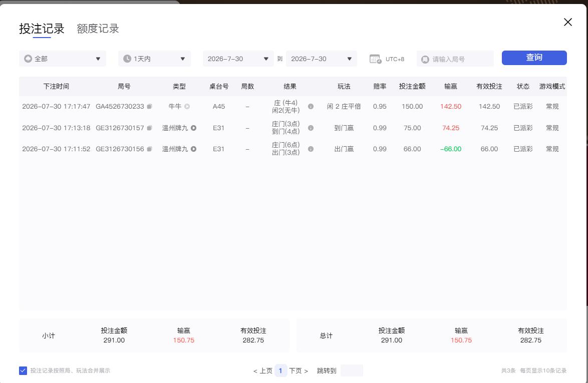Image resolution: width=588 pixels, height=383 pixels.
Task: Click the 总计 total label
Action: click(326, 336)
